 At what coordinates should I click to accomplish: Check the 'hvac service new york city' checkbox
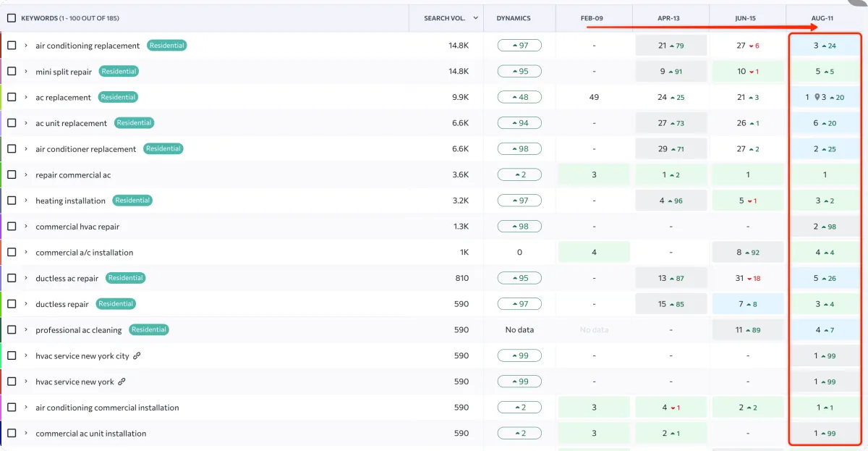click(12, 355)
